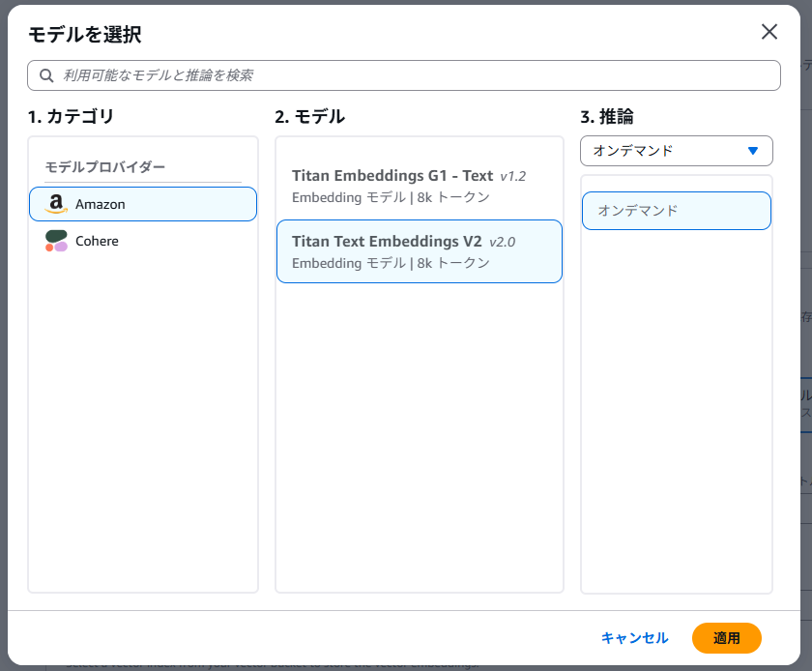Click the Amazon logo icon

click(x=56, y=204)
